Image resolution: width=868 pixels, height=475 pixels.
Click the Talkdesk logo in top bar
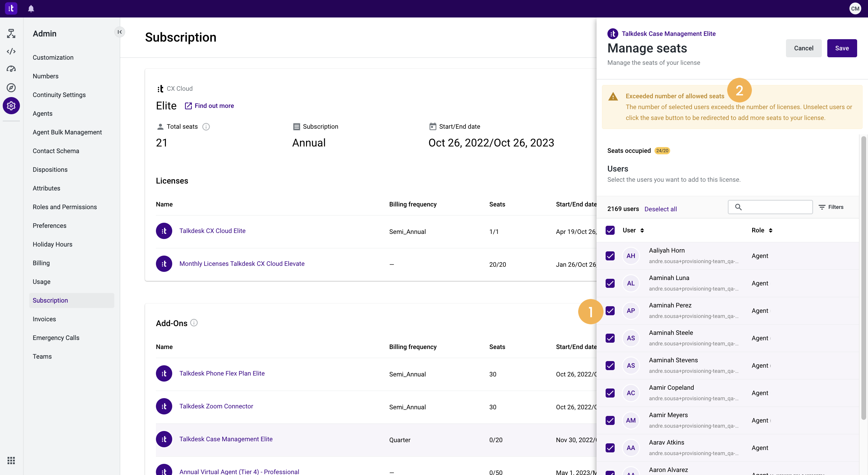[x=11, y=8]
